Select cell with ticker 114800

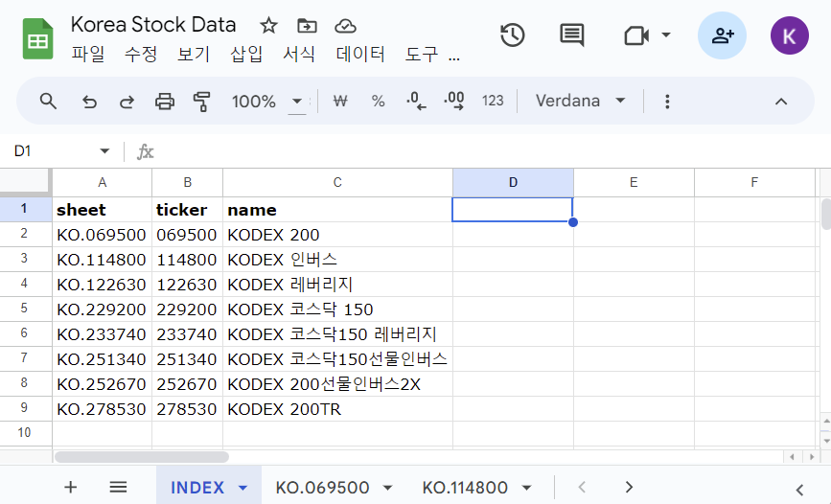187,260
